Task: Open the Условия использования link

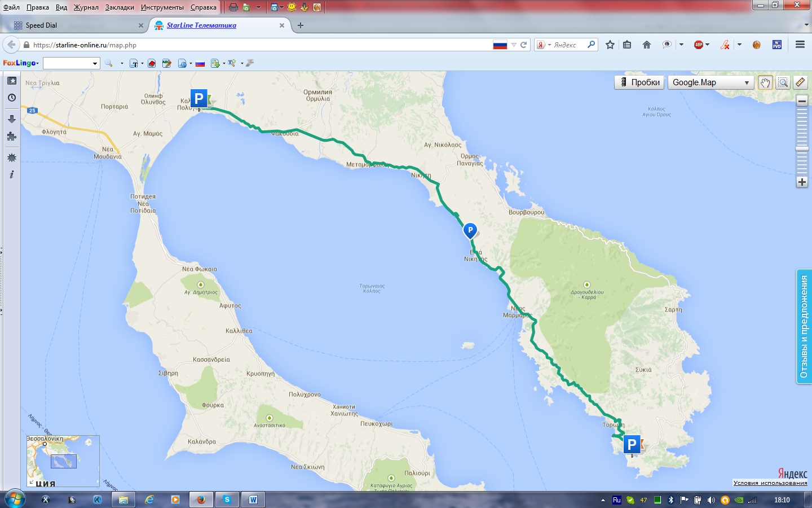Action: click(x=770, y=483)
